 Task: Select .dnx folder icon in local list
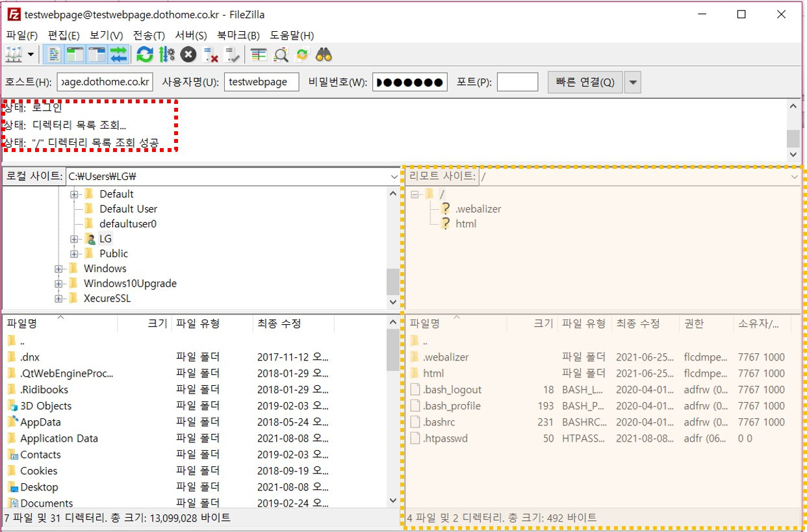(12, 357)
